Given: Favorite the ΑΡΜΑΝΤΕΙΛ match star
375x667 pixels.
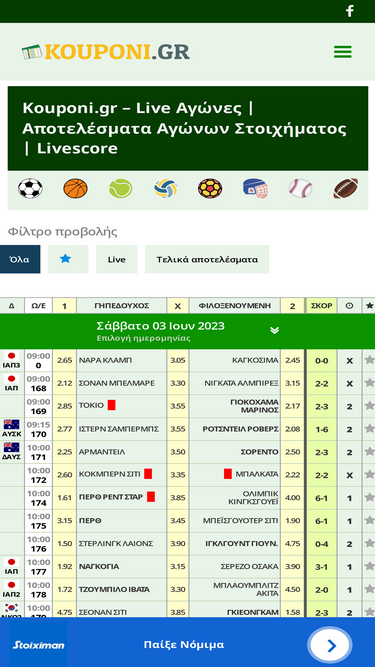Looking at the screenshot, I should [x=369, y=452].
